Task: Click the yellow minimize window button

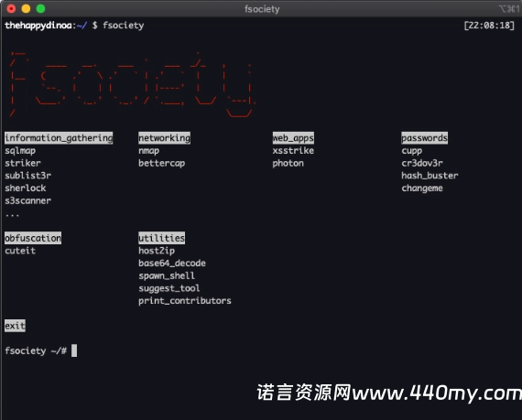Action: pyautogui.click(x=26, y=8)
